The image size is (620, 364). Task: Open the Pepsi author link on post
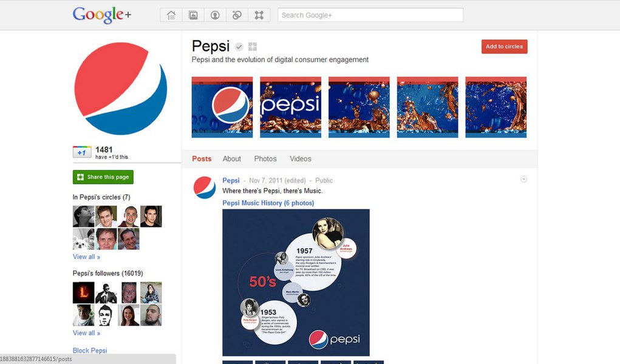231,180
